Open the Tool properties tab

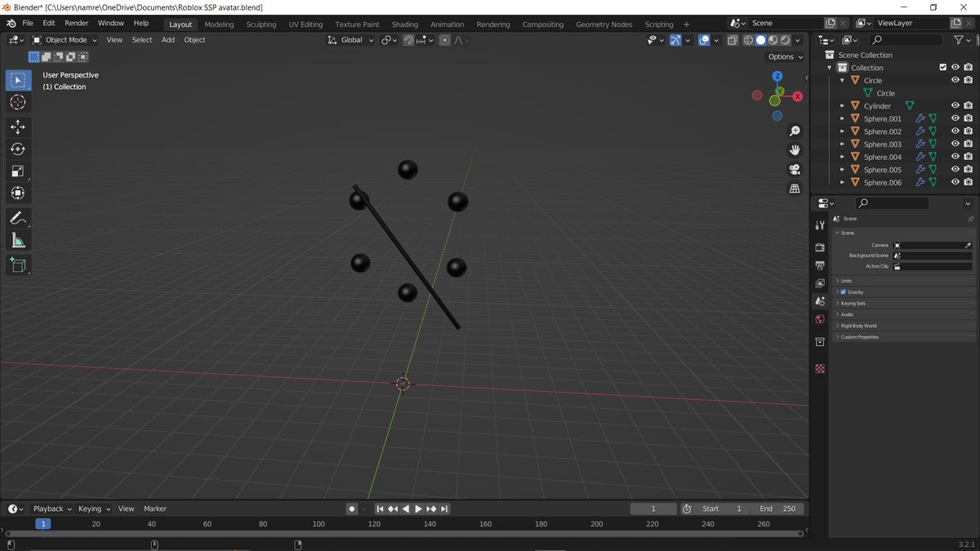tap(820, 225)
